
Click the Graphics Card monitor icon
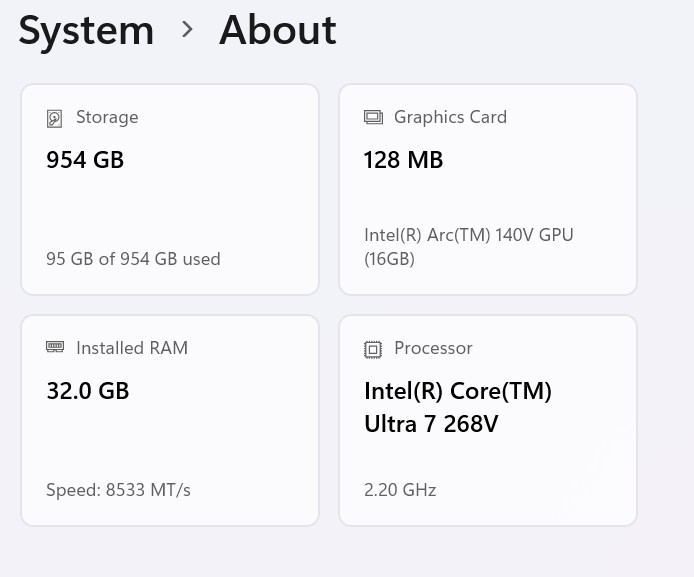pyautogui.click(x=373, y=117)
